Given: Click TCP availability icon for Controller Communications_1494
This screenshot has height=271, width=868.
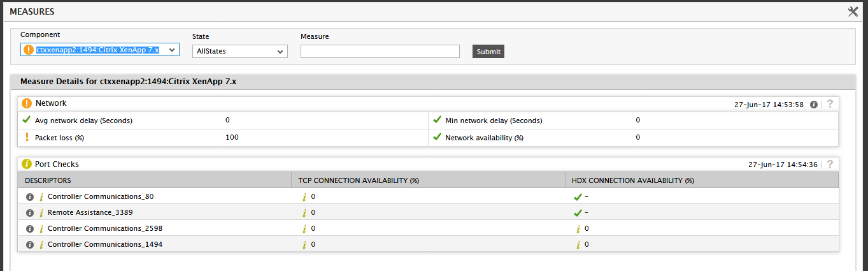Looking at the screenshot, I should (304, 245).
